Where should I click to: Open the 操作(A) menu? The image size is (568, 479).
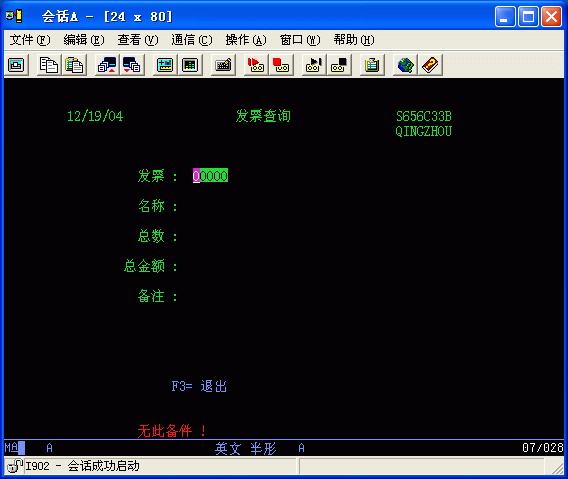click(x=246, y=40)
